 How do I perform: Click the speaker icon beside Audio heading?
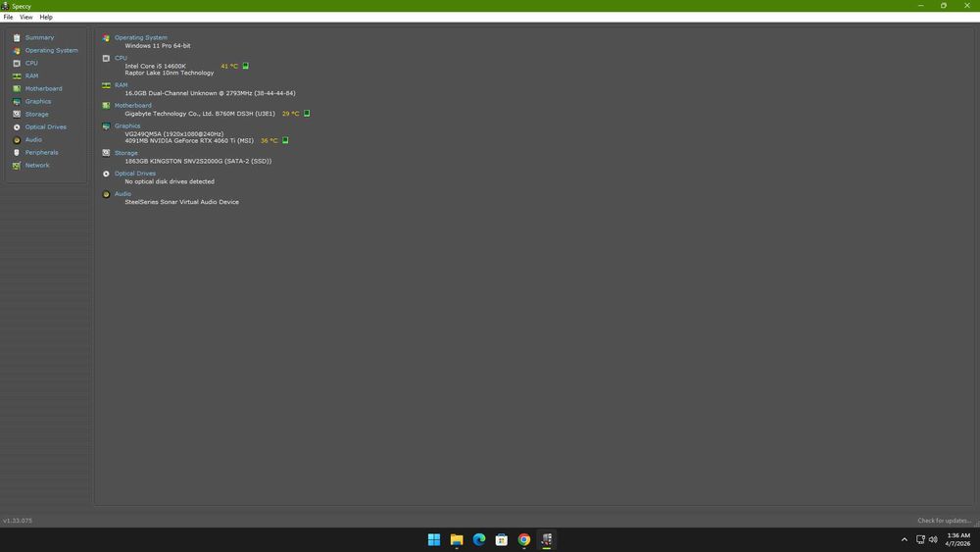tap(106, 194)
